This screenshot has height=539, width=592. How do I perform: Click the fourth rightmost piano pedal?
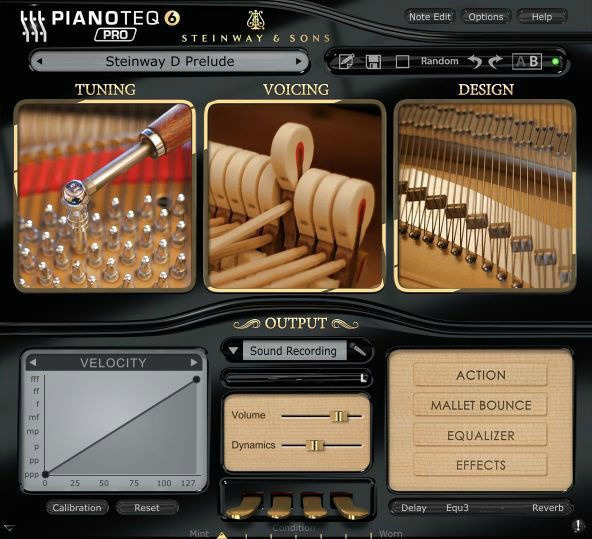tap(349, 506)
